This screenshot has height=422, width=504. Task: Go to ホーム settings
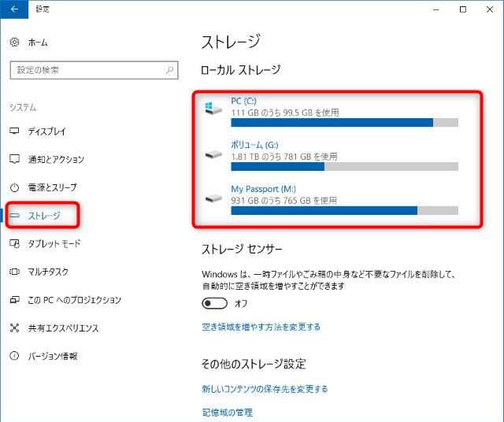(x=38, y=42)
